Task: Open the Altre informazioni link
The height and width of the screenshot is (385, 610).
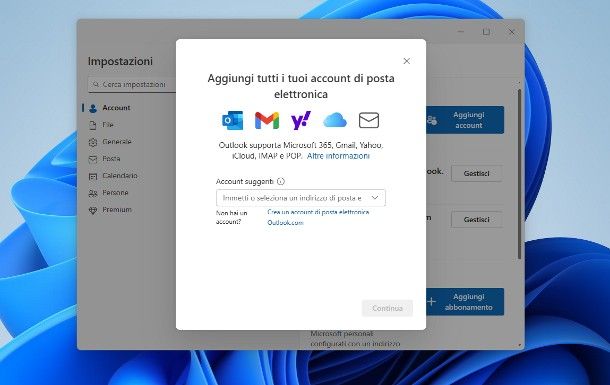Action: (x=338, y=156)
